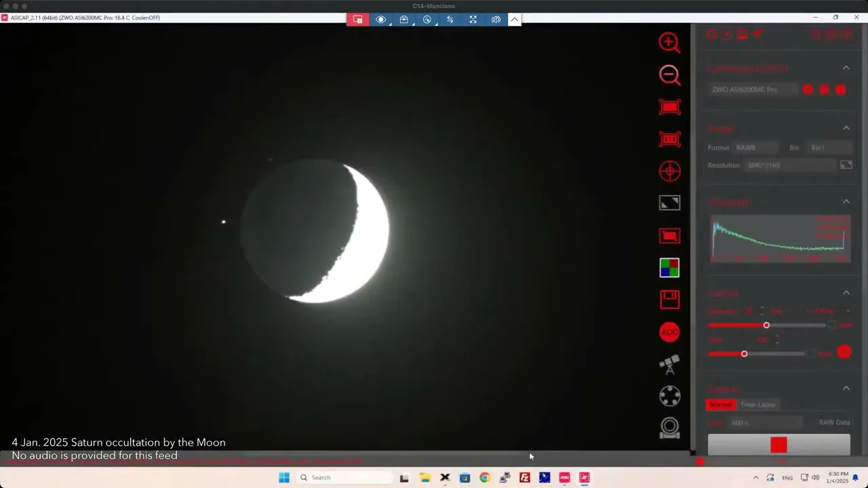Open the eye view menu in remote toolbar

click(381, 20)
